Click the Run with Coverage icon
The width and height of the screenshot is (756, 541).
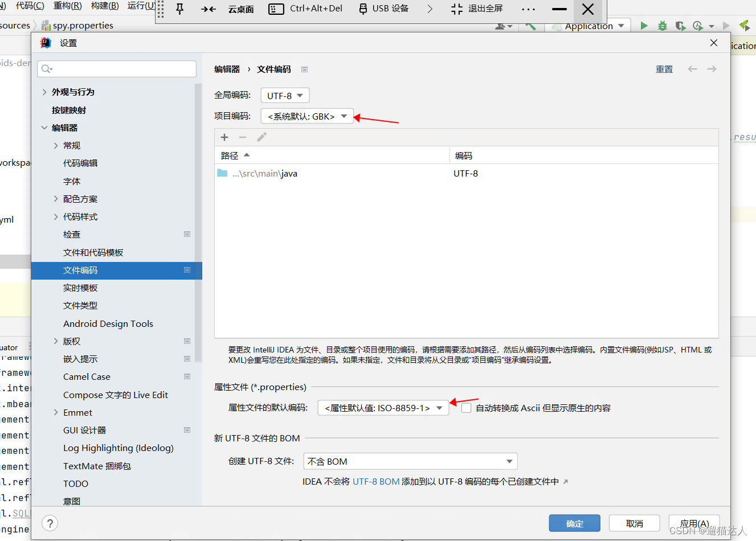(680, 26)
